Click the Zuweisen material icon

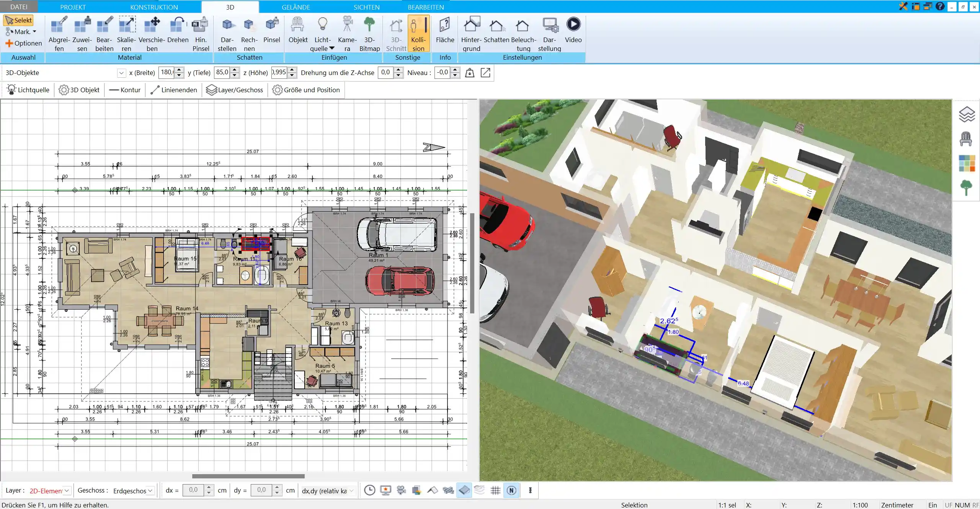[82, 34]
